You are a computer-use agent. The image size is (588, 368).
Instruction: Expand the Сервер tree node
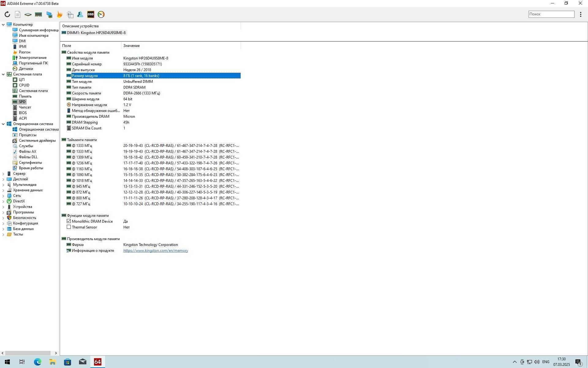click(3, 174)
